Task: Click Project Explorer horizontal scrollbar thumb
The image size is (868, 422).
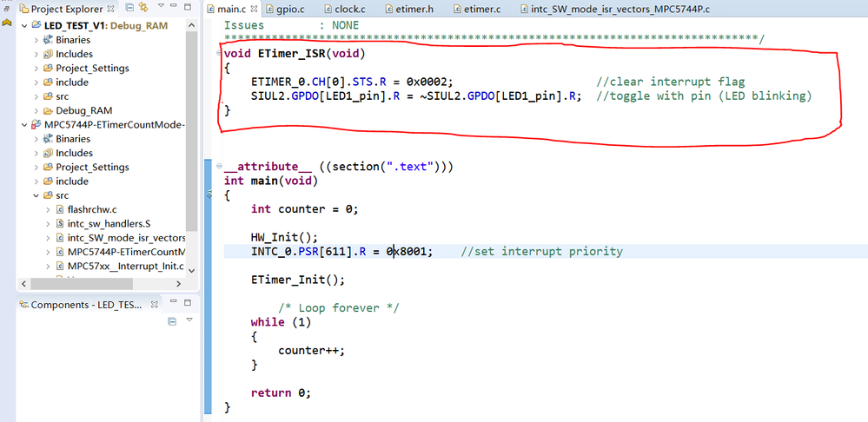Action: 82,283
